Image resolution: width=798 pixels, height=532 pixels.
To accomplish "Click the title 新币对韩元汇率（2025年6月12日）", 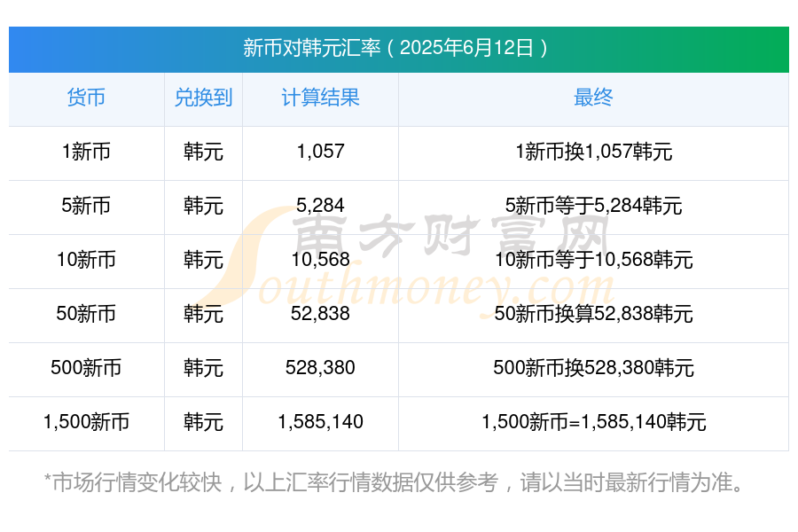I will click(x=395, y=48).
